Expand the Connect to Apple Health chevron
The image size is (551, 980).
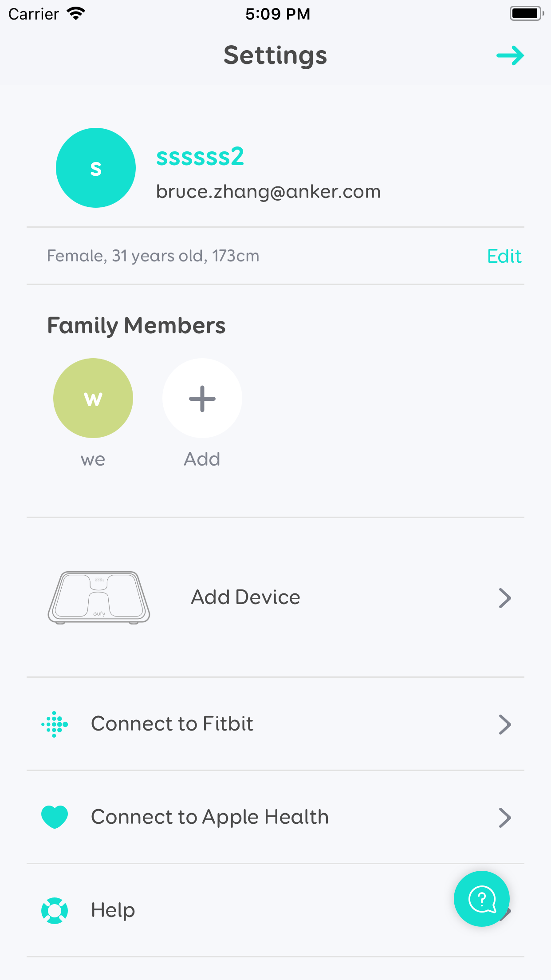[505, 818]
